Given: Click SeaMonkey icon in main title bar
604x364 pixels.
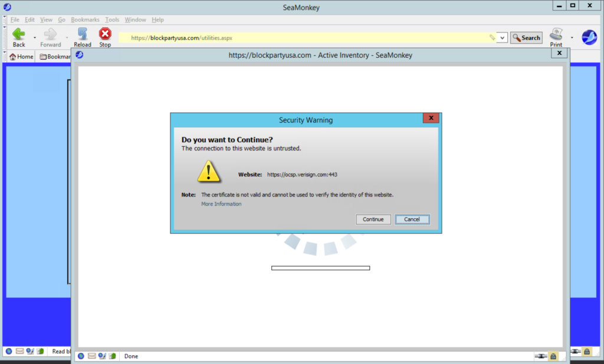Looking at the screenshot, I should tap(7, 7).
